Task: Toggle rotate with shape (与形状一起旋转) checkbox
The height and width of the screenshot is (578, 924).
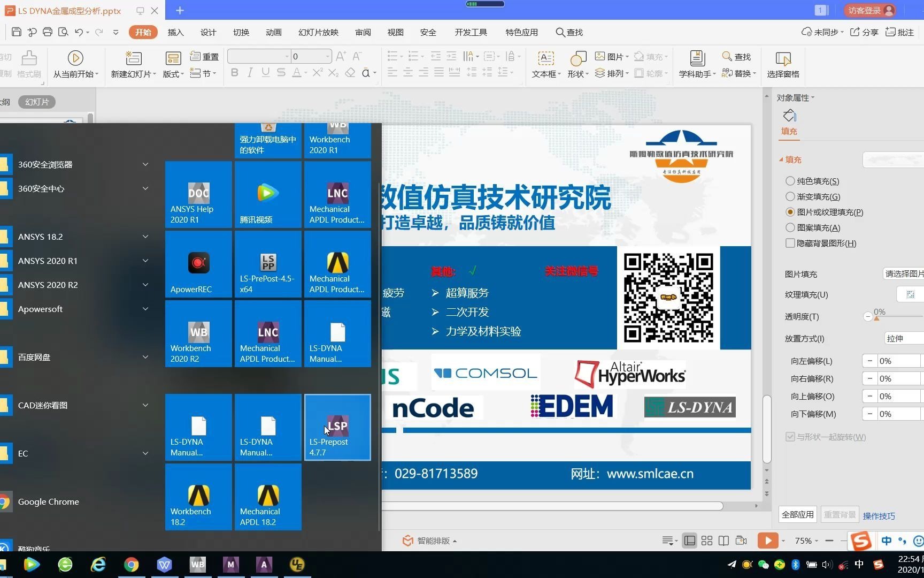Action: [790, 437]
